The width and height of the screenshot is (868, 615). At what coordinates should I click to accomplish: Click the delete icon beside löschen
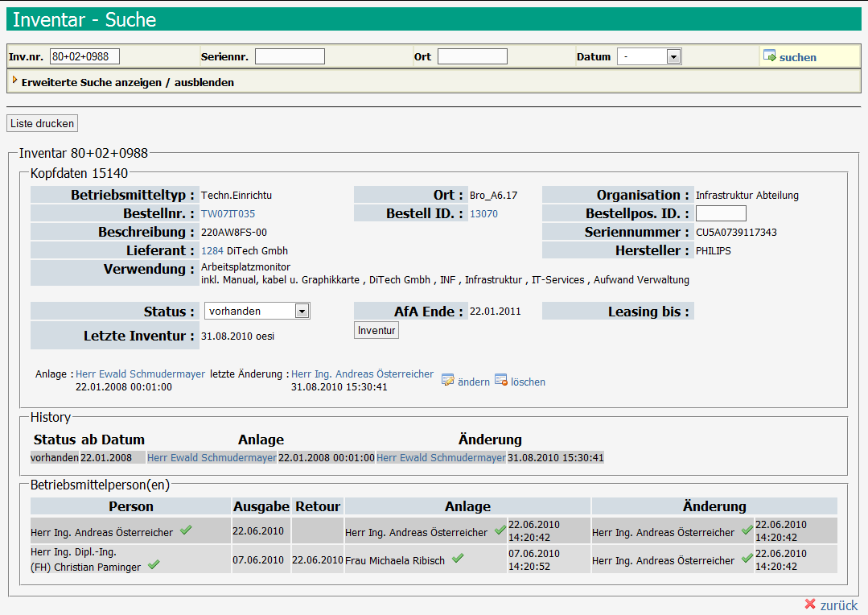click(x=501, y=381)
